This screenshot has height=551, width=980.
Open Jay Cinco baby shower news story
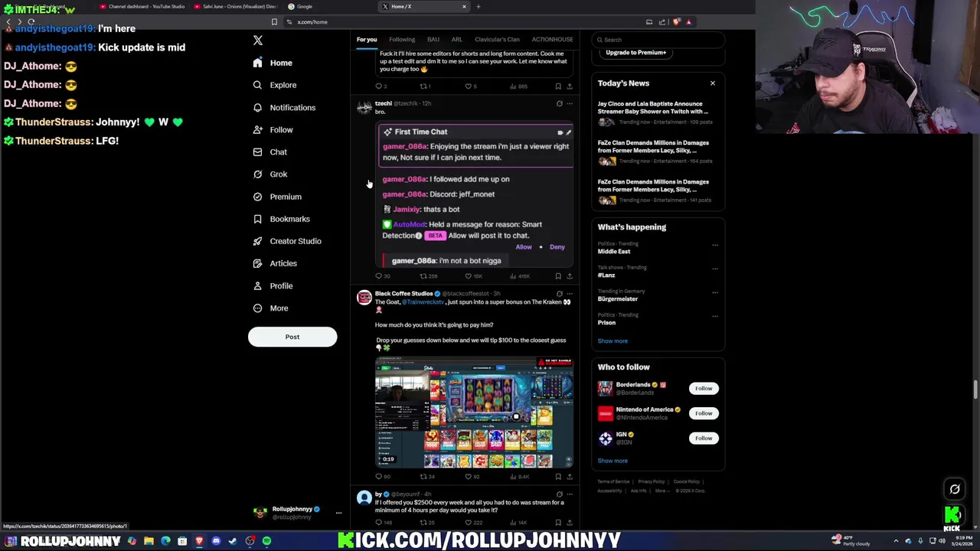[x=658, y=112]
